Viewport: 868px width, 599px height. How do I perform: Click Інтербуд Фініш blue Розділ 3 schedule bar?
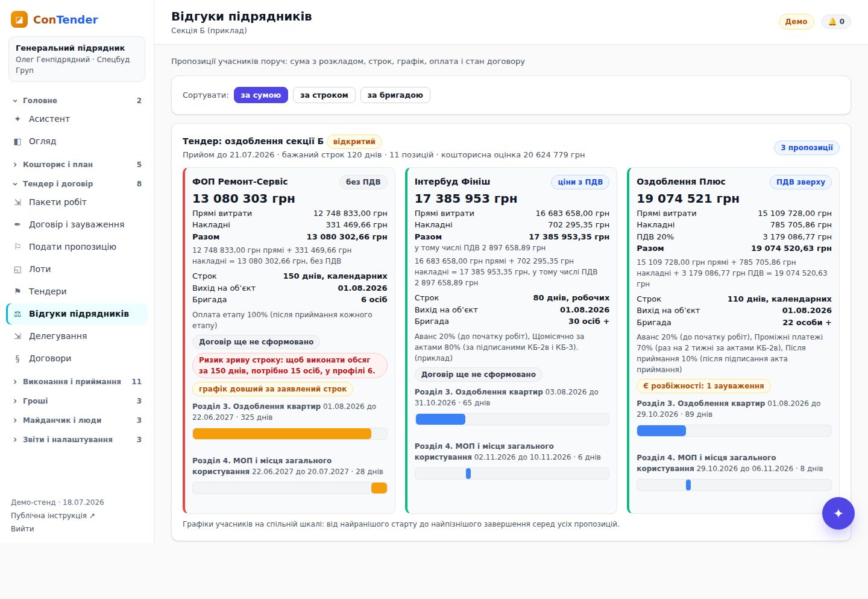[x=440, y=419]
